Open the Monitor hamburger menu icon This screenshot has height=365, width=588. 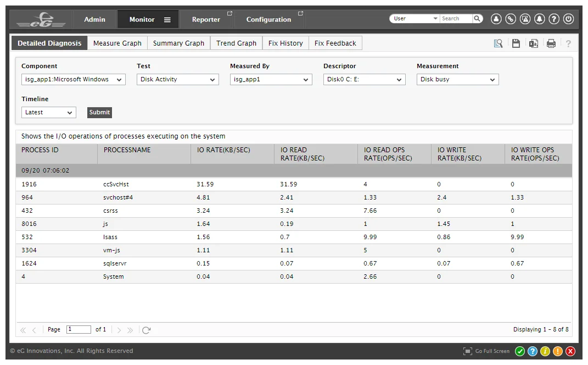(167, 20)
